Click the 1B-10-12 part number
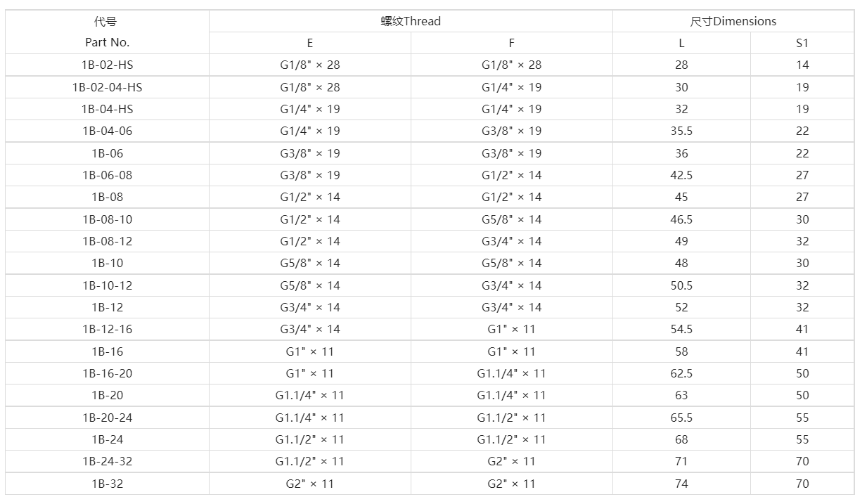Image resolution: width=867 pixels, height=504 pixels. (107, 285)
